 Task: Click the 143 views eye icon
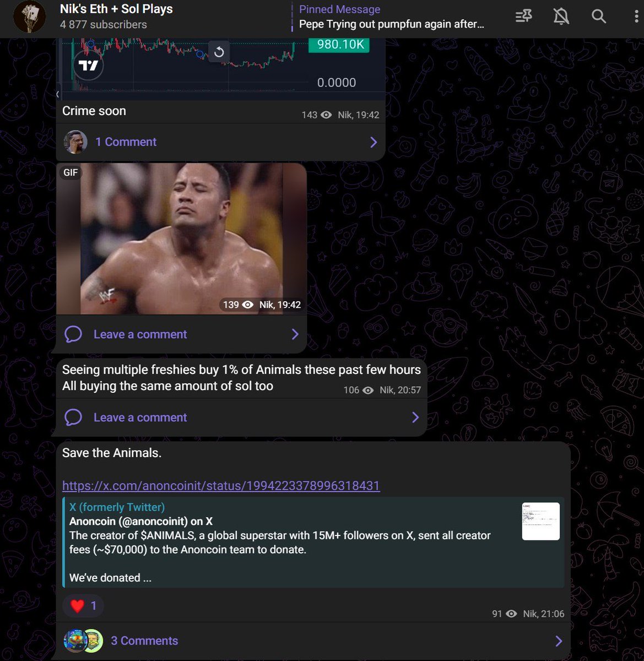tap(326, 115)
